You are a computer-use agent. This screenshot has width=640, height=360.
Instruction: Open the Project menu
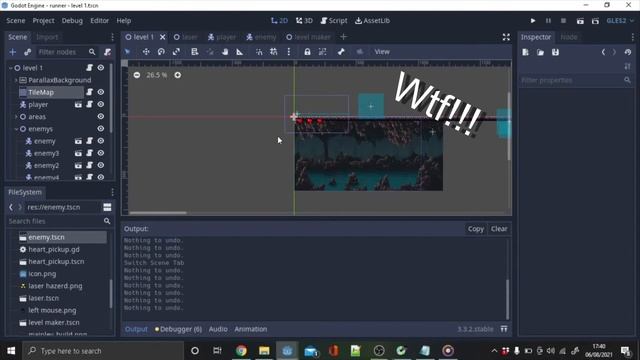coord(43,20)
